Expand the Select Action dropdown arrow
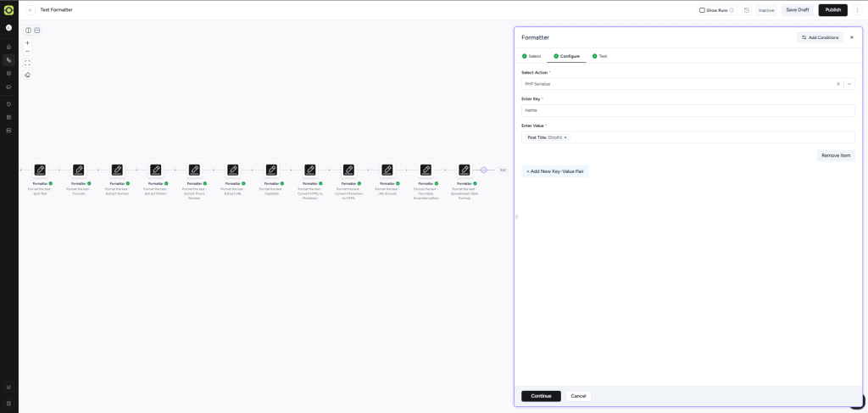This screenshot has width=868, height=413. pyautogui.click(x=849, y=84)
